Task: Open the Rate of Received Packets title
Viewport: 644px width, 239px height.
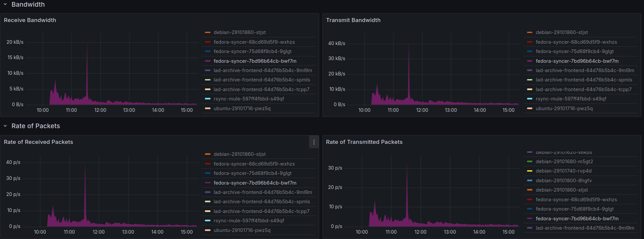Action: 38,142
